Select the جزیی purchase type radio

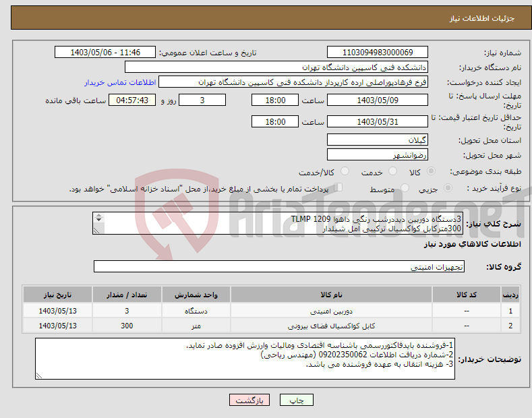pos(448,187)
